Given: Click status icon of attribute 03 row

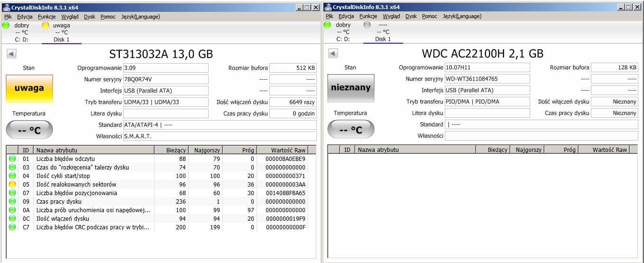Looking at the screenshot, I should pyautogui.click(x=12, y=167).
